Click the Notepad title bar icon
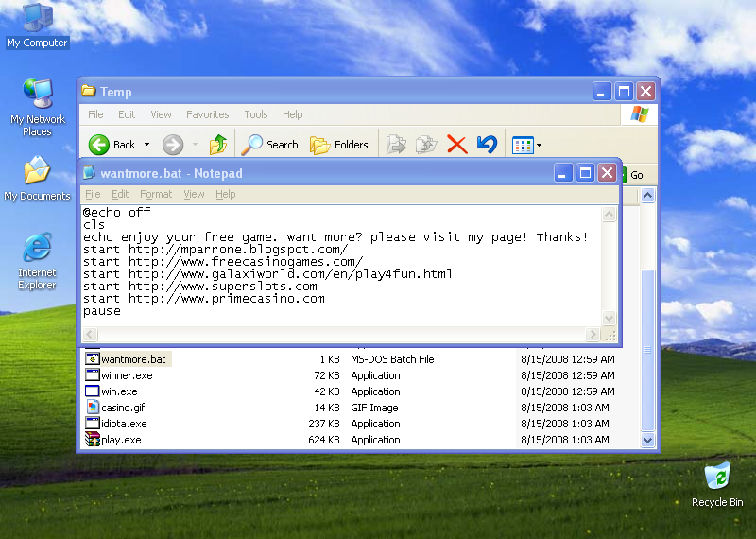Viewport: 756px width, 539px height. pyautogui.click(x=89, y=173)
